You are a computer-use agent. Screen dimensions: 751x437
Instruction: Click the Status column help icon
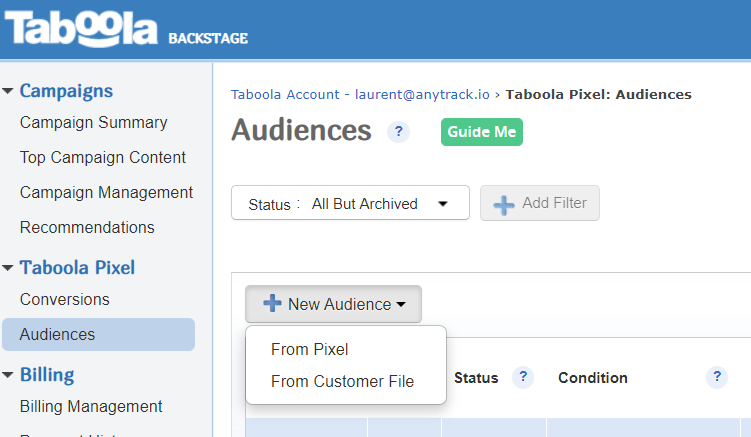[x=523, y=377]
